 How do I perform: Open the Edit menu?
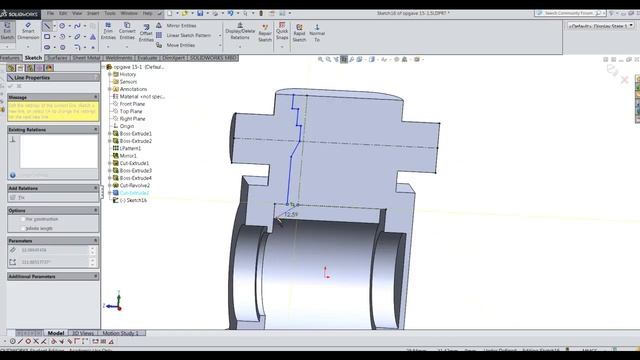pos(63,13)
